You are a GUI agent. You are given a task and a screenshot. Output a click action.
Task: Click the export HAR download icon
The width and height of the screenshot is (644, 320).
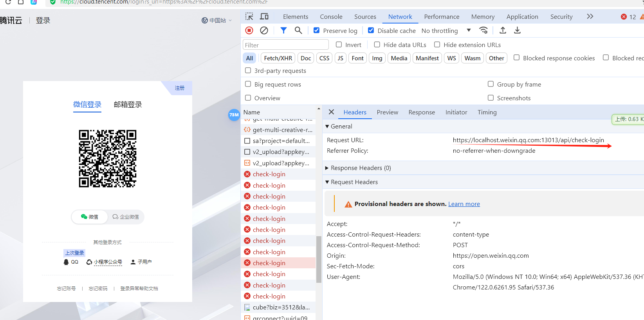[517, 31]
